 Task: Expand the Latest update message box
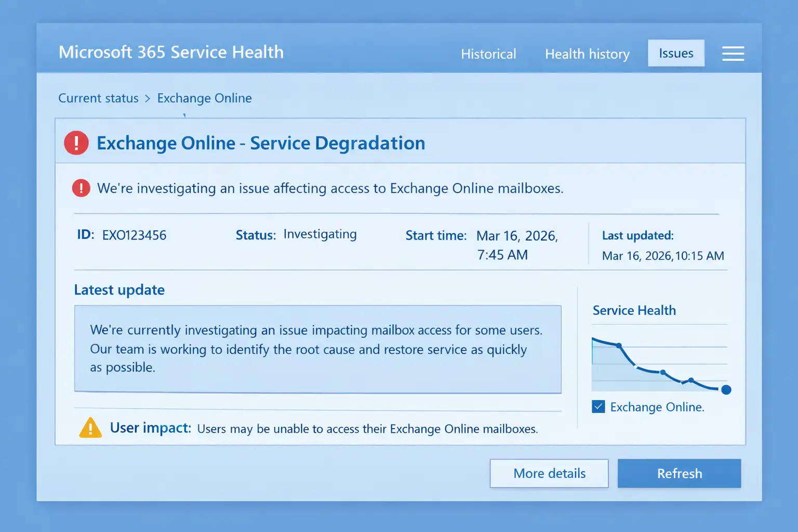coord(317,349)
